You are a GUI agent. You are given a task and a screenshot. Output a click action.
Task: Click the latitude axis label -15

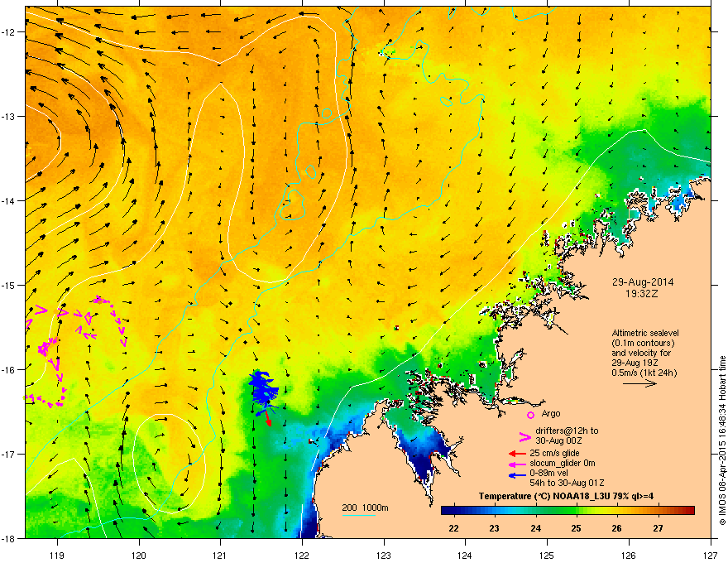8,285
